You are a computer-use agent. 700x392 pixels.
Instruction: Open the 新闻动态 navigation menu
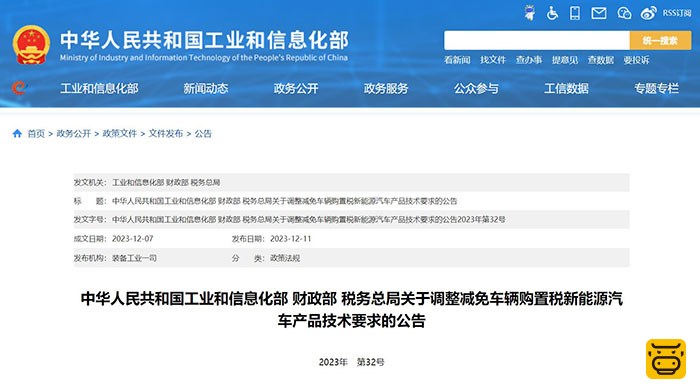pos(206,88)
